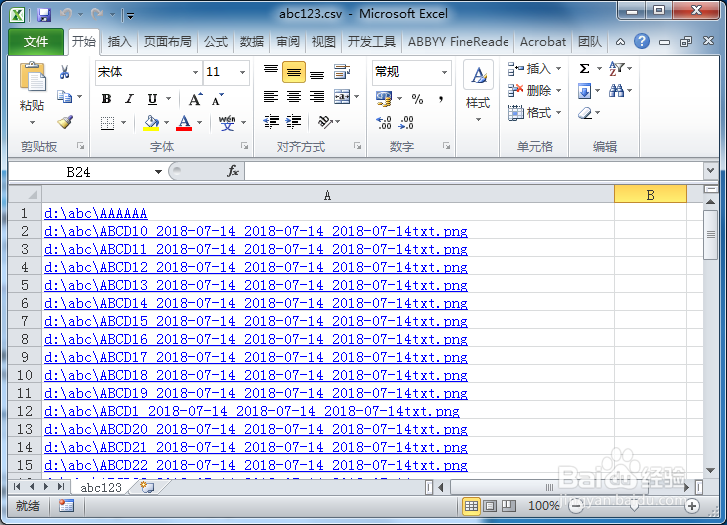Click the zoom slider handle
The image size is (727, 525).
click(x=634, y=506)
